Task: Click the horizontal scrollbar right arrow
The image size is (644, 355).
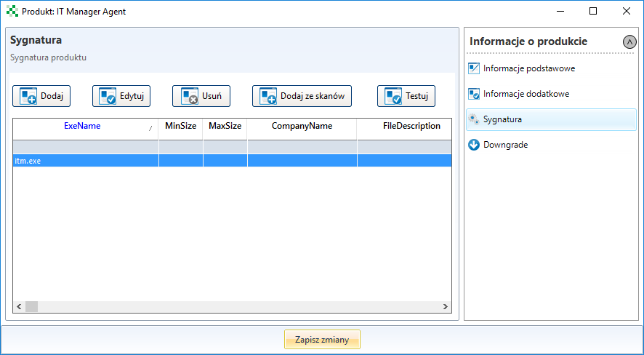Action: (x=446, y=306)
